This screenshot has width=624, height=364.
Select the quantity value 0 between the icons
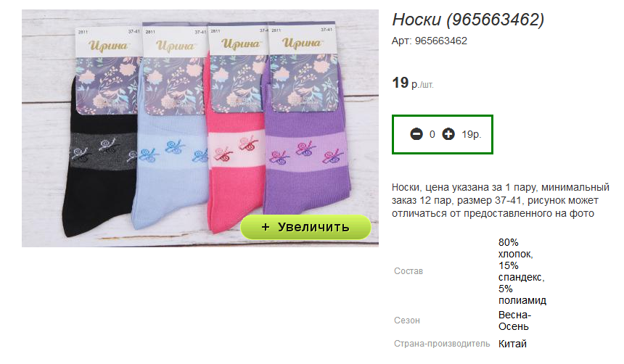click(x=432, y=134)
